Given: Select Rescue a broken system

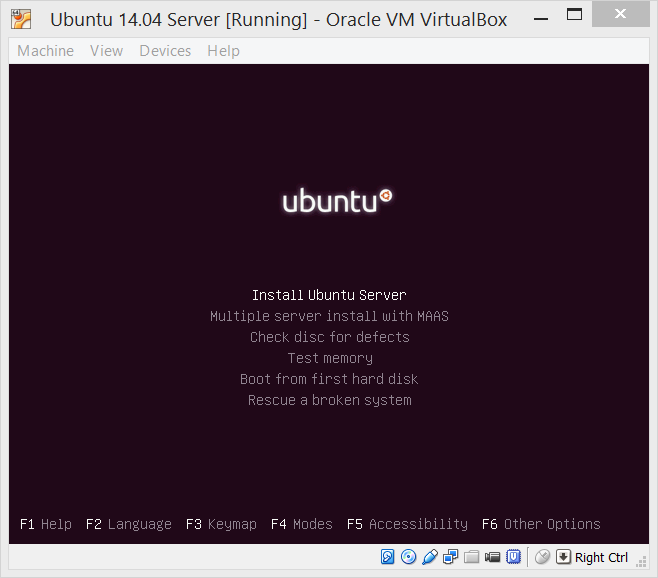Looking at the screenshot, I should [329, 400].
